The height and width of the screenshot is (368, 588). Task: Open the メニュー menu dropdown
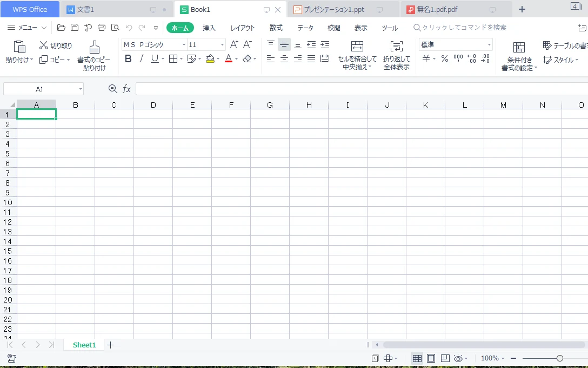[x=27, y=28]
